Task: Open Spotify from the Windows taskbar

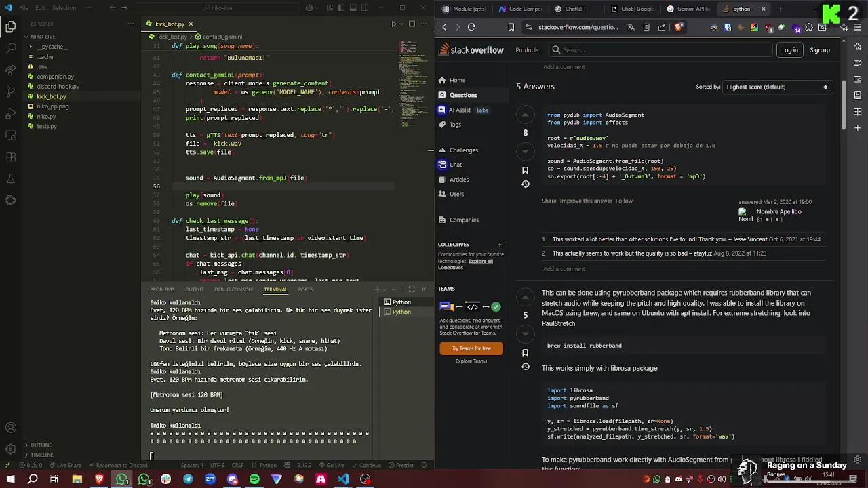Action: tap(254, 479)
